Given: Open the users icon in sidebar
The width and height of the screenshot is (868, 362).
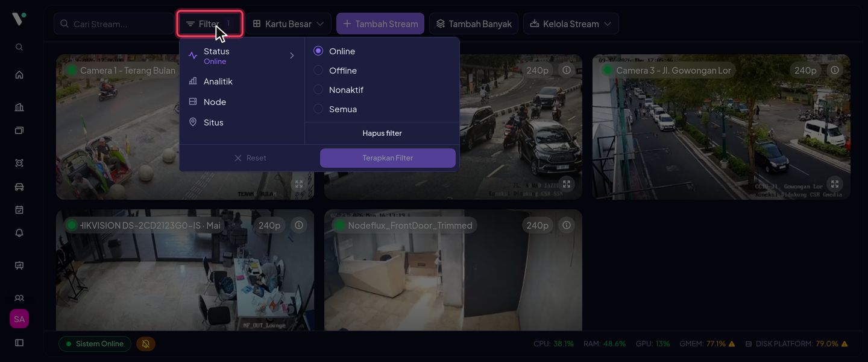Looking at the screenshot, I should [x=19, y=298].
